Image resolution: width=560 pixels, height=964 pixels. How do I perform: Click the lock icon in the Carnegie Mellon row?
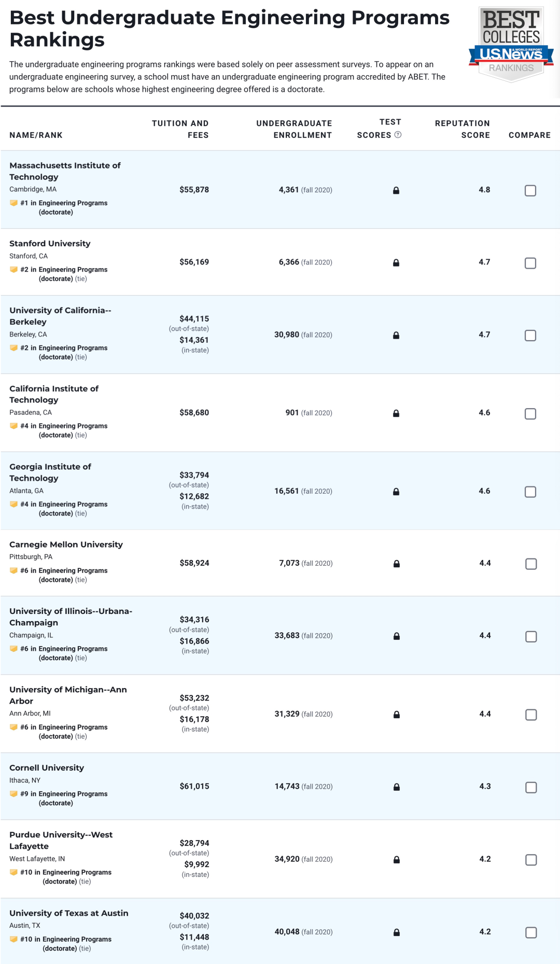coord(397,563)
